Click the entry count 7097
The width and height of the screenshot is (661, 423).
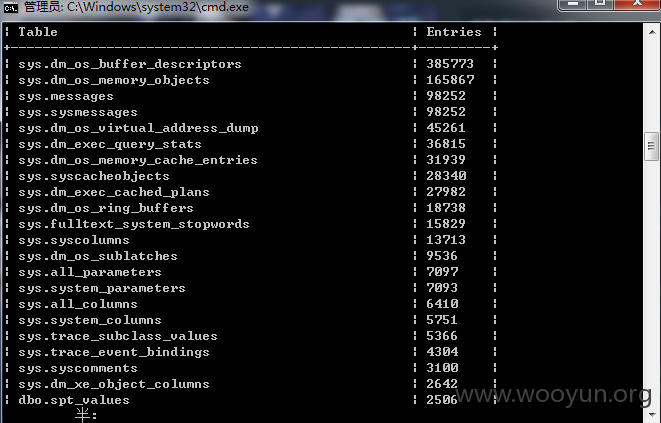(442, 272)
